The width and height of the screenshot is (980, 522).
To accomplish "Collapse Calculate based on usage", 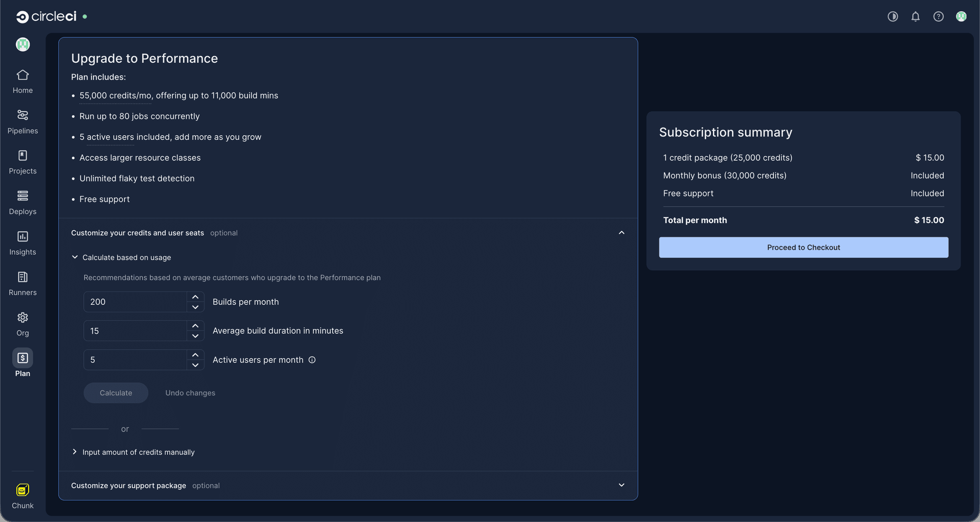I will [75, 257].
